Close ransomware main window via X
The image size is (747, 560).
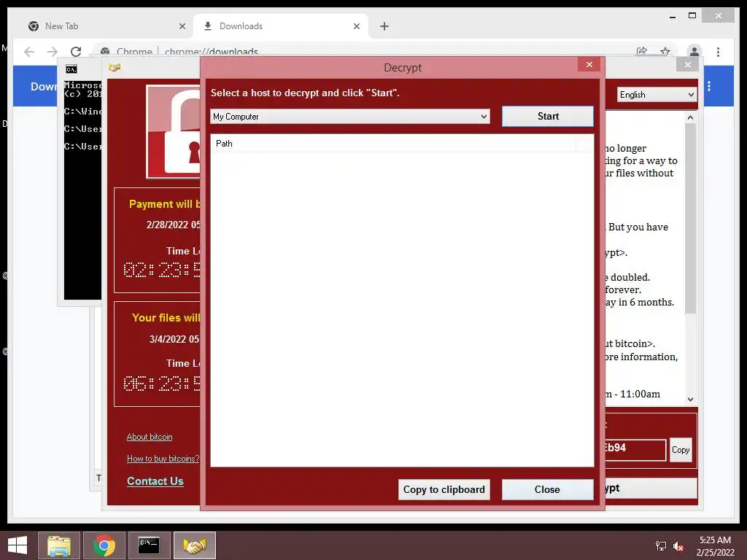687,64
